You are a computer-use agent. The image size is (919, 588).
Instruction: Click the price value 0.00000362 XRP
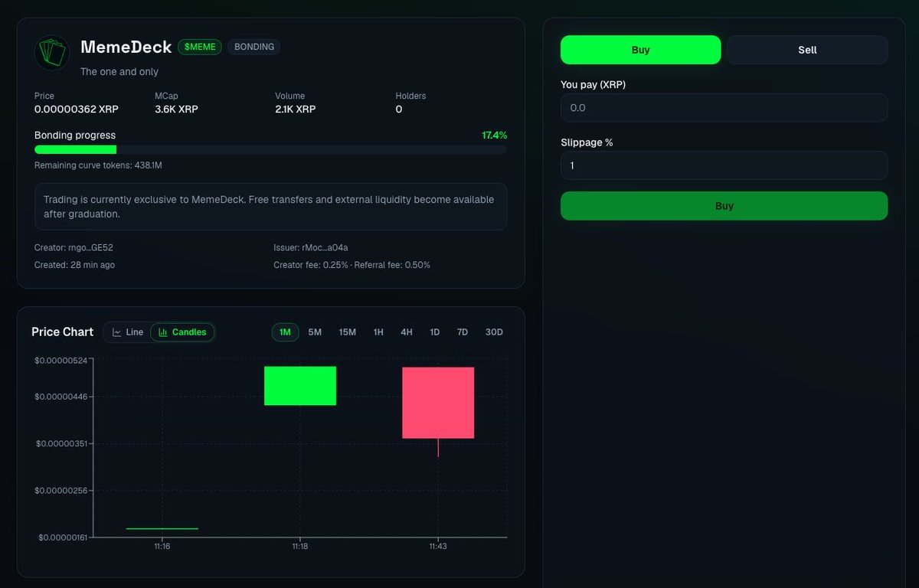pyautogui.click(x=77, y=109)
